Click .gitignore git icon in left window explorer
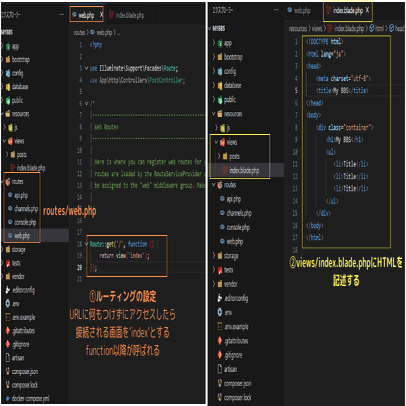The width and height of the screenshot is (406, 406). point(8,344)
